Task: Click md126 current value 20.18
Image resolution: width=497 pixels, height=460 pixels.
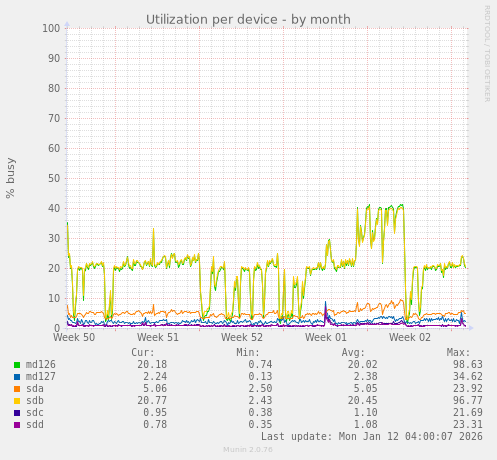Action: pyautogui.click(x=152, y=365)
